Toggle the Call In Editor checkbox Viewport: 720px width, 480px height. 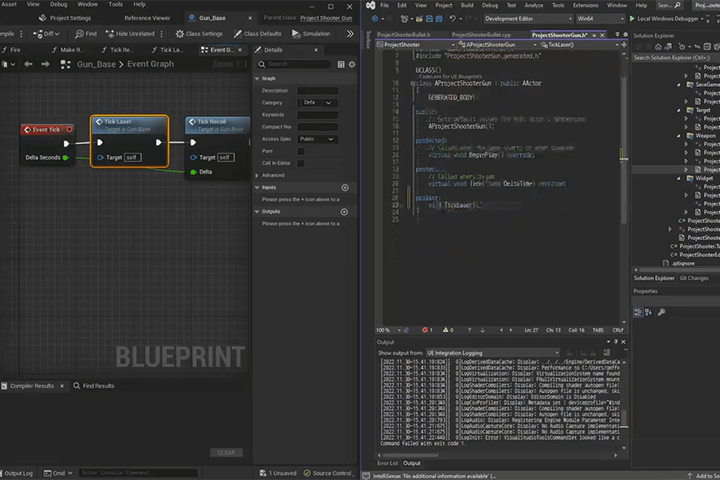click(301, 163)
